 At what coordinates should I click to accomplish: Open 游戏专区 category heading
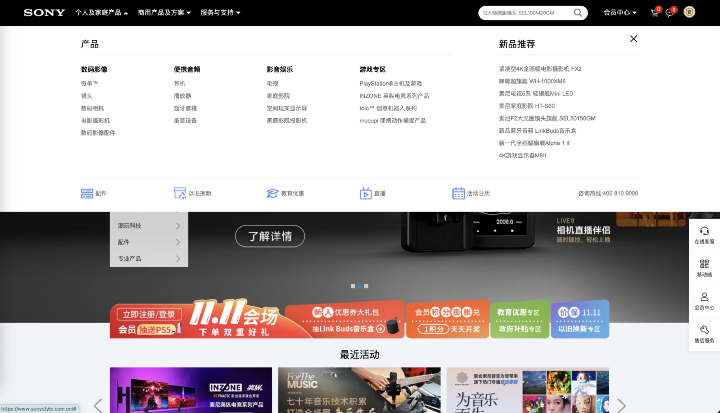372,69
